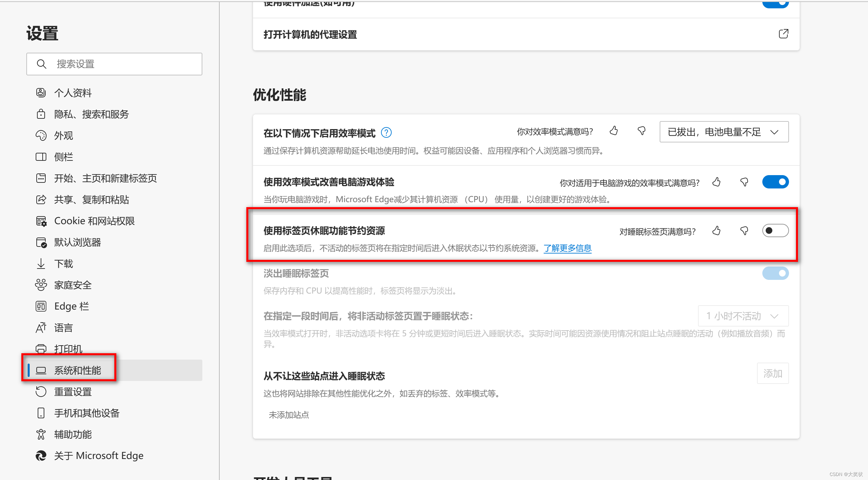The height and width of the screenshot is (480, 868).
Task: Open the Privacy, search and services section
Action: tap(91, 114)
